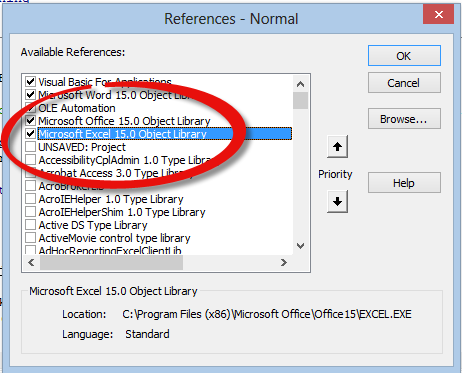The image size is (462, 373).
Task: Check Active DS Type Library checkbox
Action: point(30,225)
